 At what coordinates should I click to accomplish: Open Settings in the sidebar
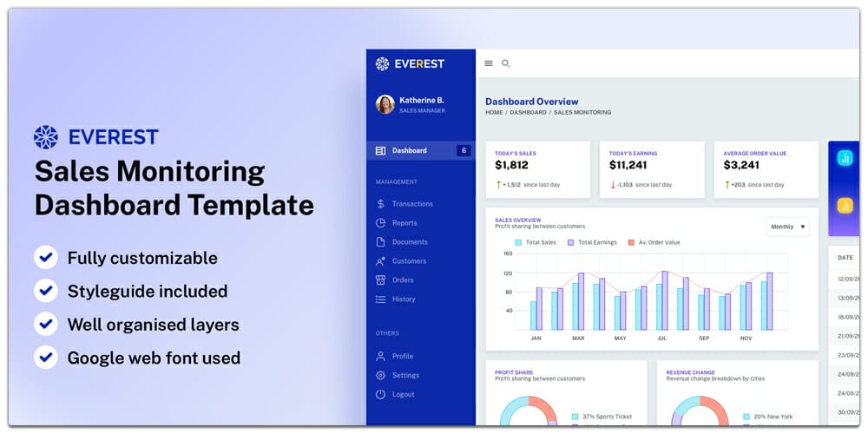coord(405,375)
